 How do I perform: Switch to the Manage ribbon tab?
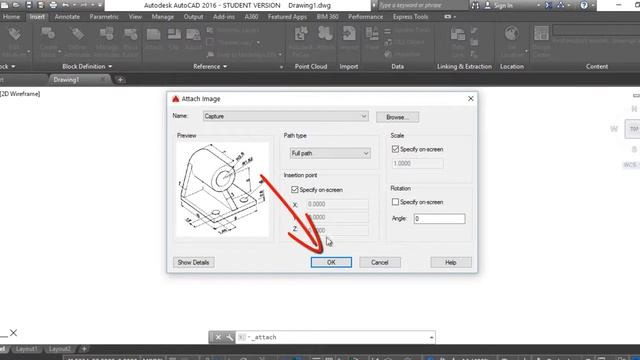coord(162,17)
